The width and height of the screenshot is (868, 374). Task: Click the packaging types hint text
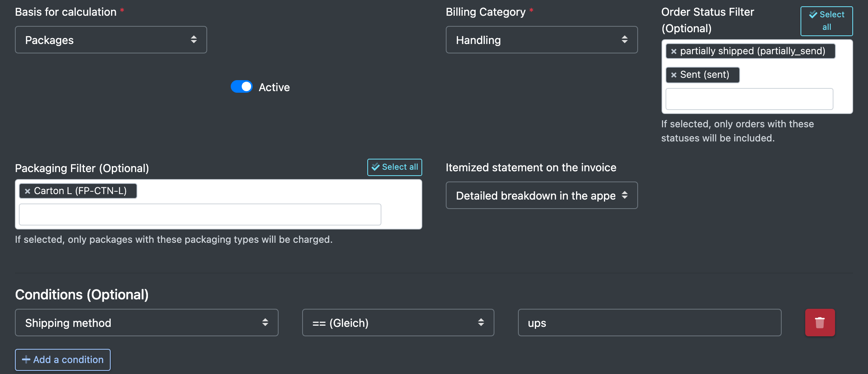(x=173, y=240)
